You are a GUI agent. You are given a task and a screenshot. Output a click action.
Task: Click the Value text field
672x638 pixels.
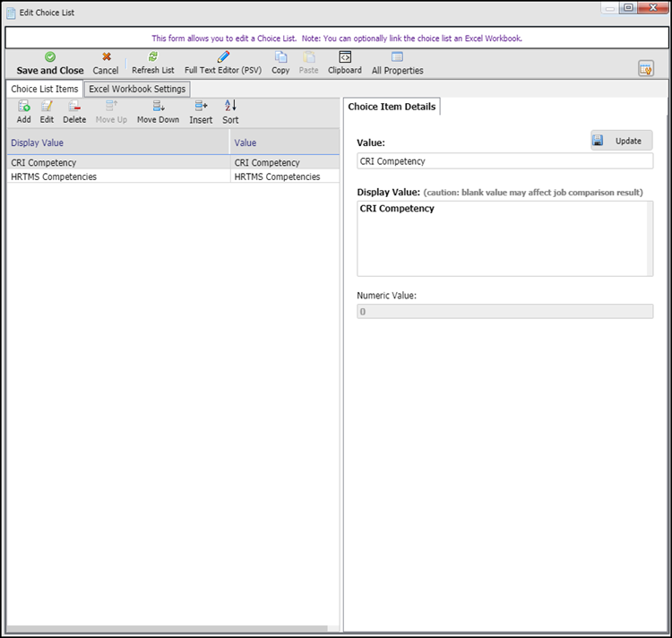[504, 161]
